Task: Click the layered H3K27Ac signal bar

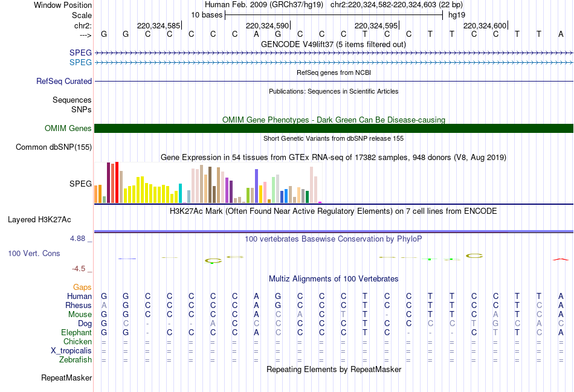Action: click(334, 231)
